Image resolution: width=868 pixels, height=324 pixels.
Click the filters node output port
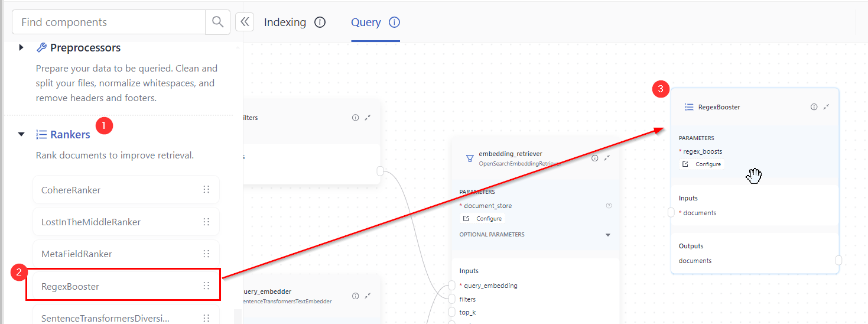click(380, 171)
